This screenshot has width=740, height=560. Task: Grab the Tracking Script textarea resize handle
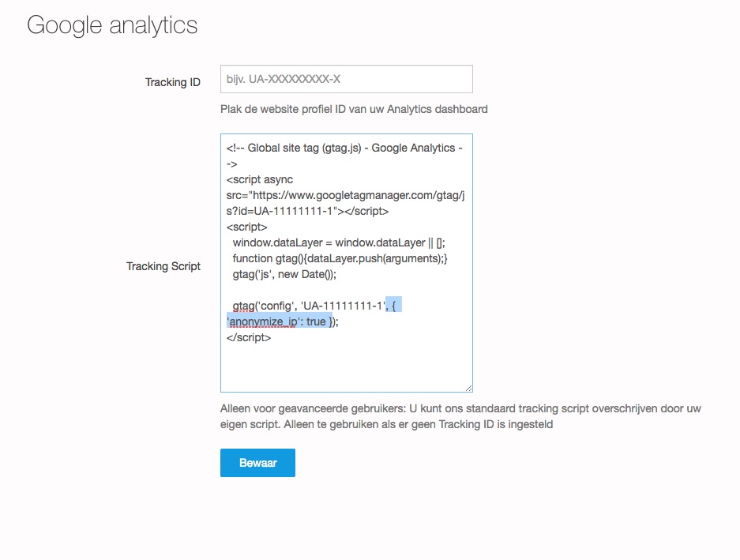468,387
